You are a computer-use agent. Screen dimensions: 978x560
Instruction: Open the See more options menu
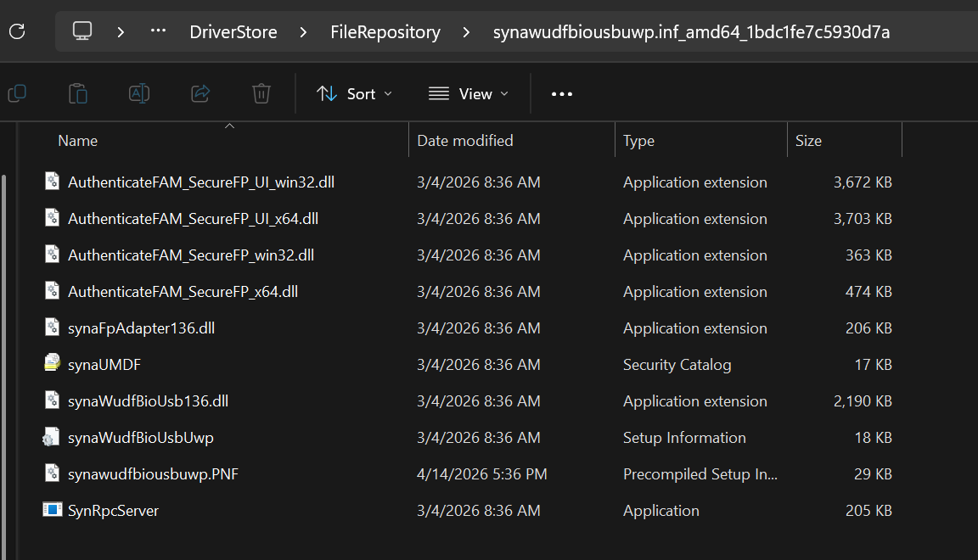pos(562,93)
